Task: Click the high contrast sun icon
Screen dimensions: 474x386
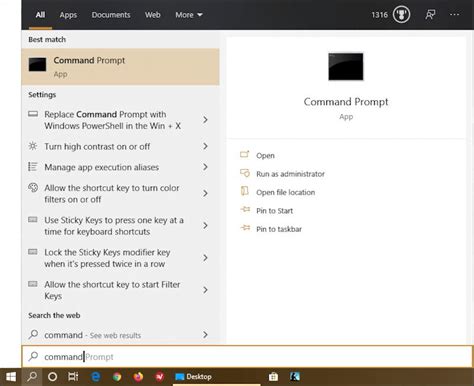Action: [33, 146]
